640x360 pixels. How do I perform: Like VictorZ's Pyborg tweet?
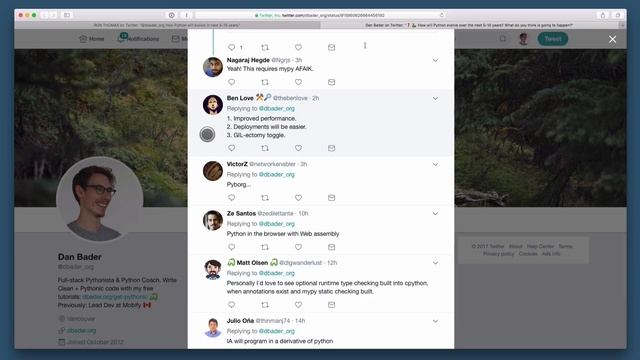(x=298, y=198)
